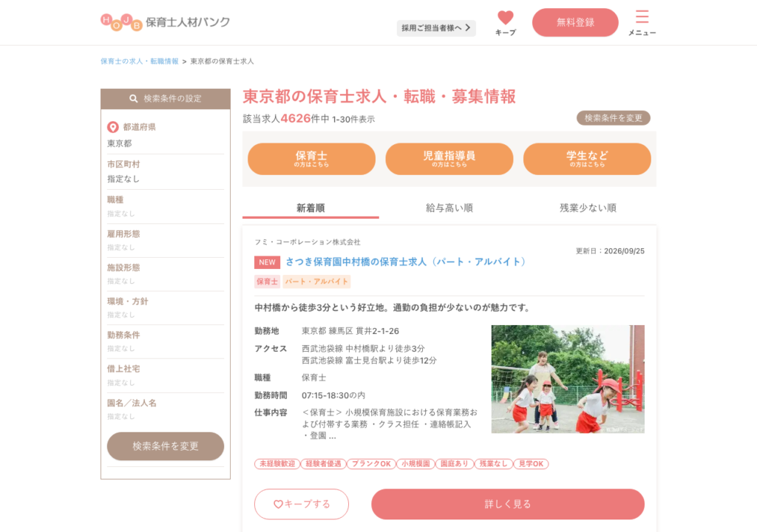Image resolution: width=757 pixels, height=532 pixels.
Task: Select the 学生などの方はこちら button
Action: [587, 159]
